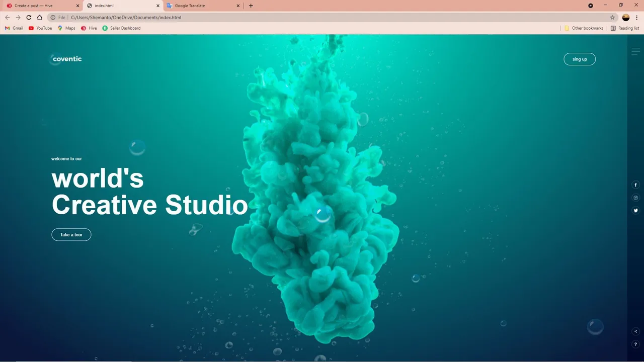This screenshot has width=644, height=362.
Task: Open the Maps bookmark
Action: tap(66, 28)
